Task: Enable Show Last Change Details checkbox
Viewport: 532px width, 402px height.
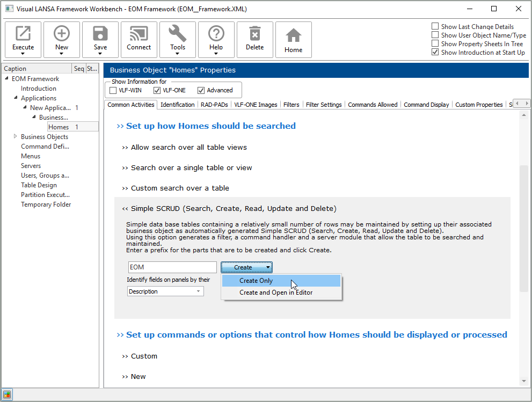Action: 435,27
